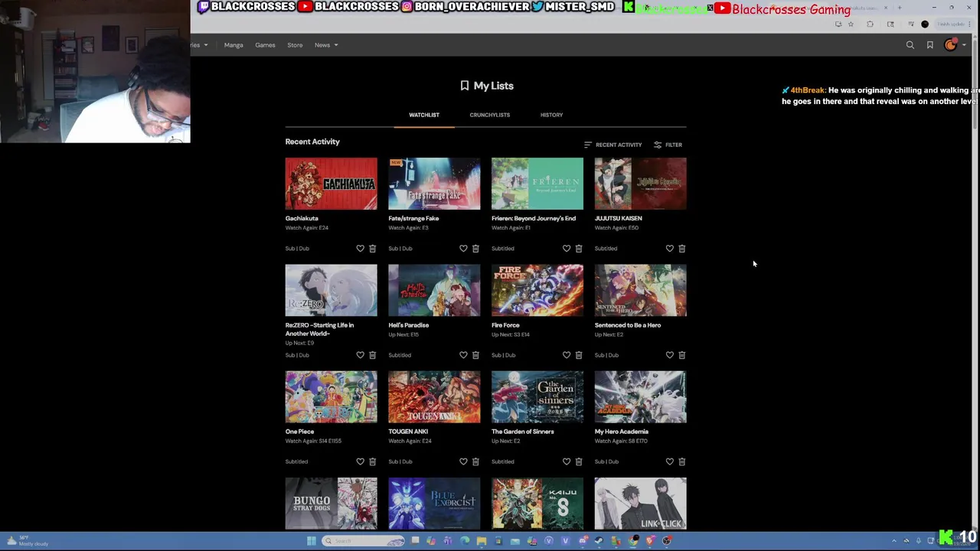This screenshot has height=551, width=980.
Task: Switch to the History tab
Action: 551,115
